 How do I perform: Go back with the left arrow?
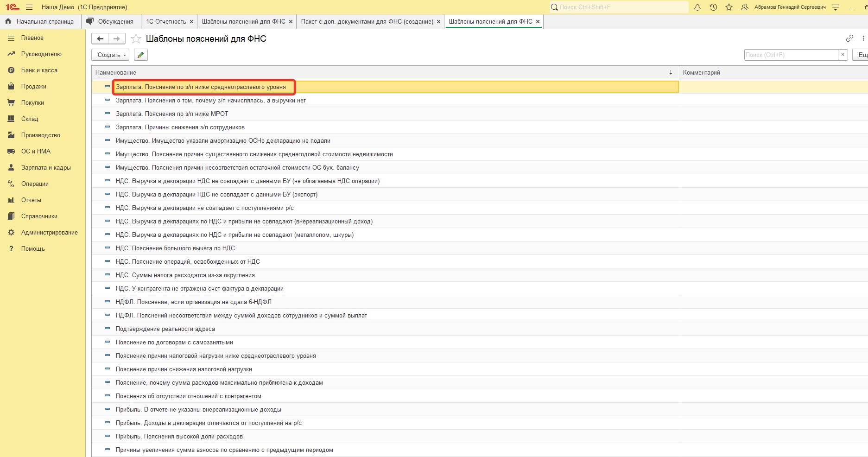(x=100, y=39)
